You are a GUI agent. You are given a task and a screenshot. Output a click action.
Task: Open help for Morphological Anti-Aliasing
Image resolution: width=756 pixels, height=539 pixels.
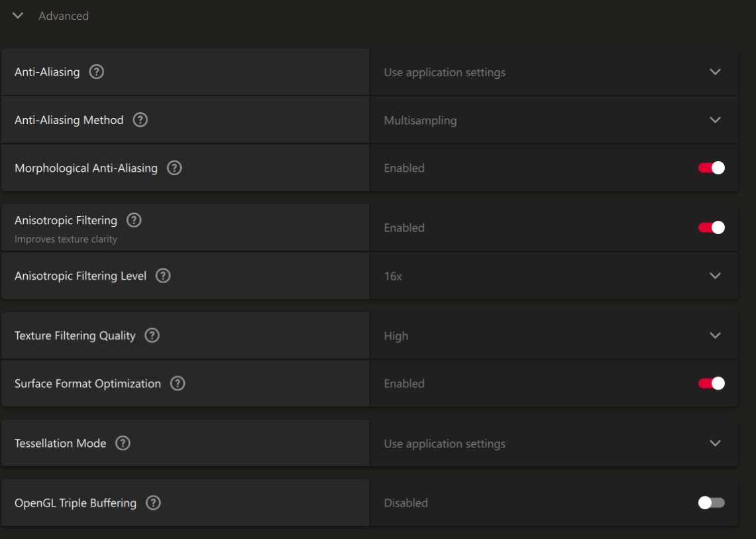pyautogui.click(x=174, y=168)
